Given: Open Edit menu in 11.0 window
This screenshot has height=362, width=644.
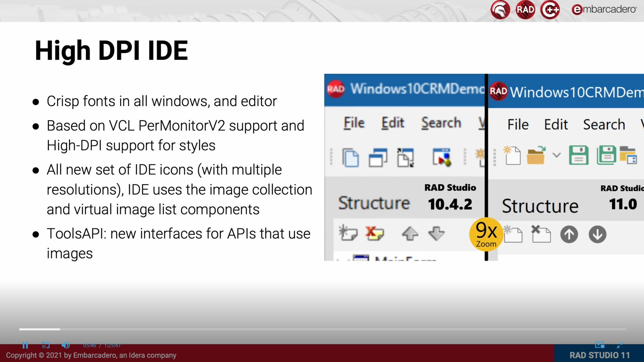Looking at the screenshot, I should coord(556,125).
